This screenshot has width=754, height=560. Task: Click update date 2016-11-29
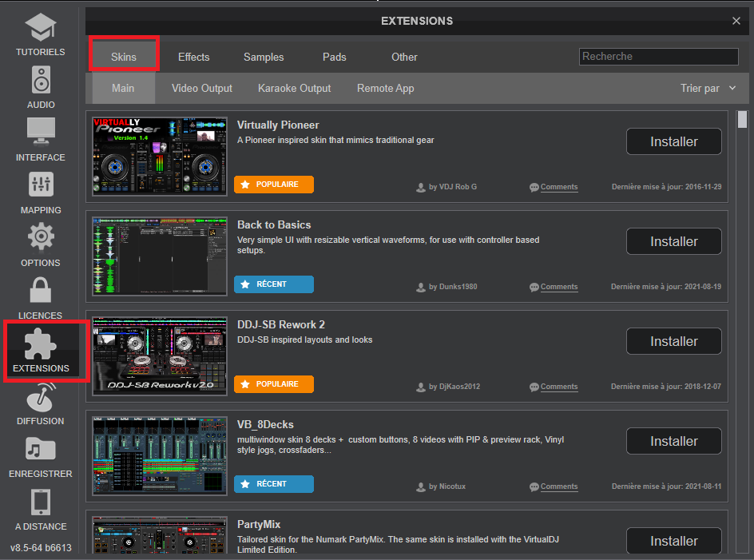[704, 187]
